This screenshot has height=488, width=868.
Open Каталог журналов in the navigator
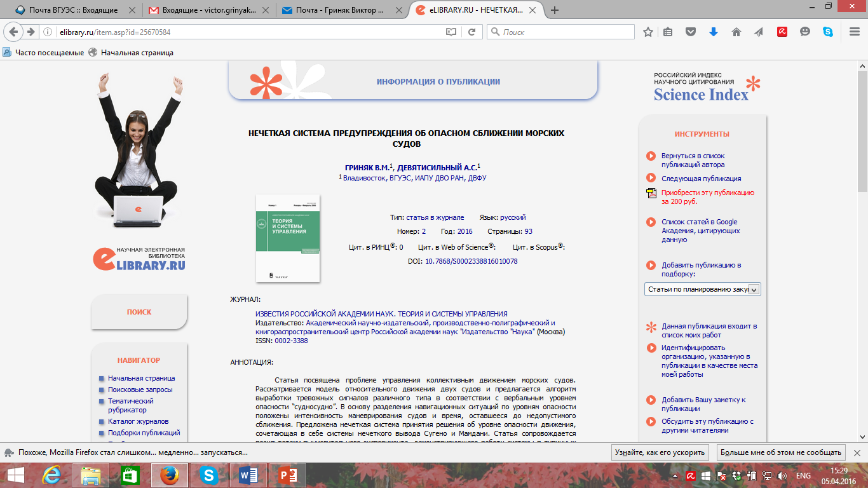(x=138, y=421)
